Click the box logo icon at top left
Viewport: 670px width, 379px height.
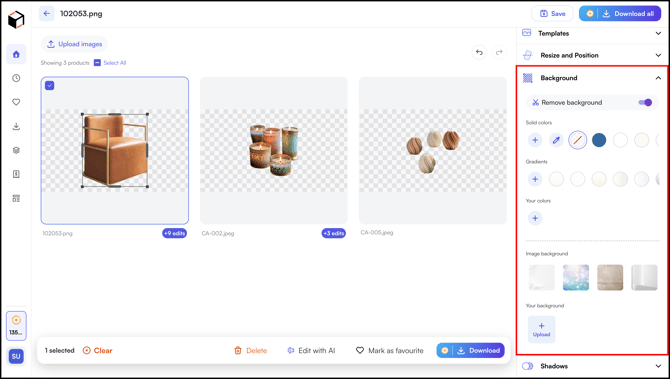pyautogui.click(x=16, y=19)
